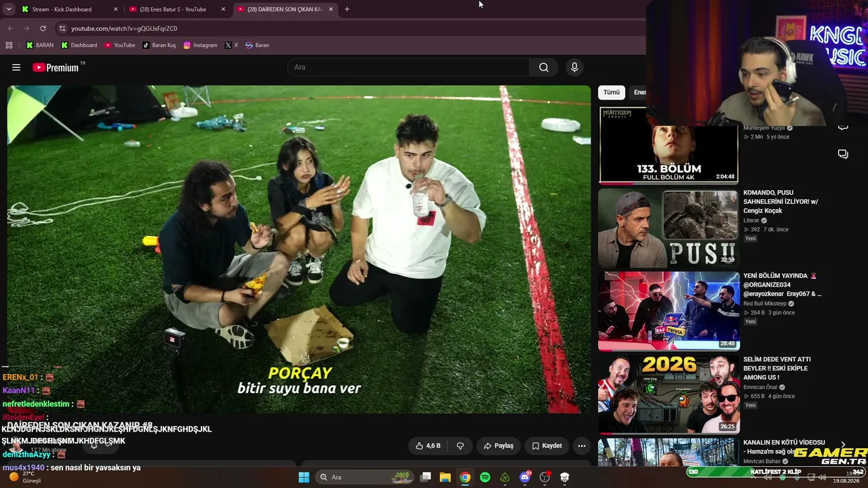Open the last Baran bookmark
The width and height of the screenshot is (868, 488).
pos(257,45)
